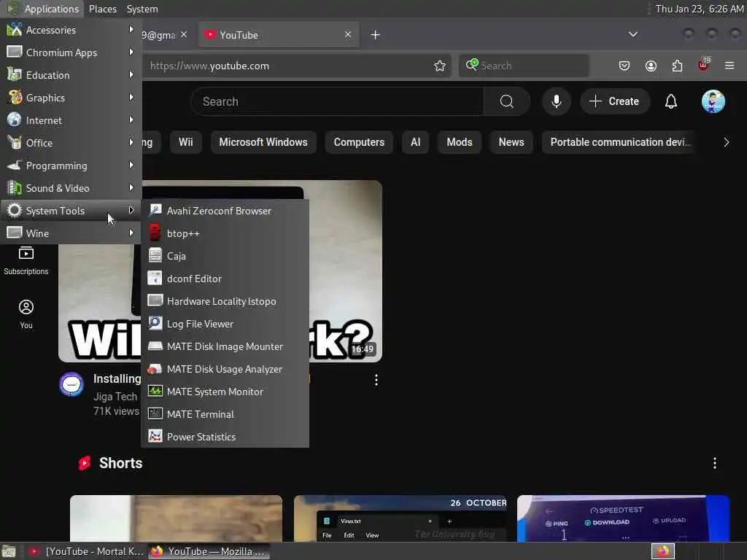Launch MATE System Monitor

[225, 392]
